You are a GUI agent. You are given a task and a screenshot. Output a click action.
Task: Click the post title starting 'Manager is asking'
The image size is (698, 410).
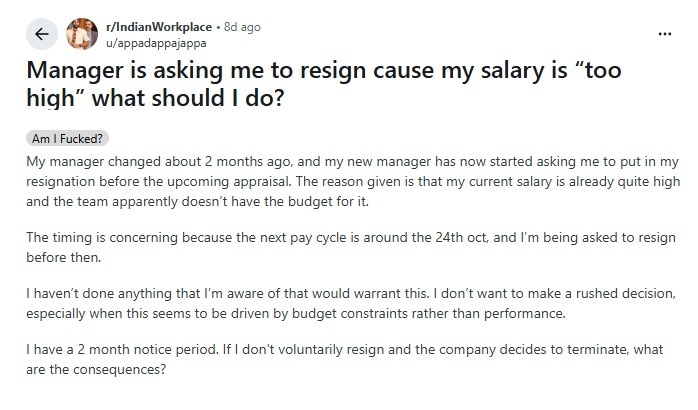click(324, 84)
